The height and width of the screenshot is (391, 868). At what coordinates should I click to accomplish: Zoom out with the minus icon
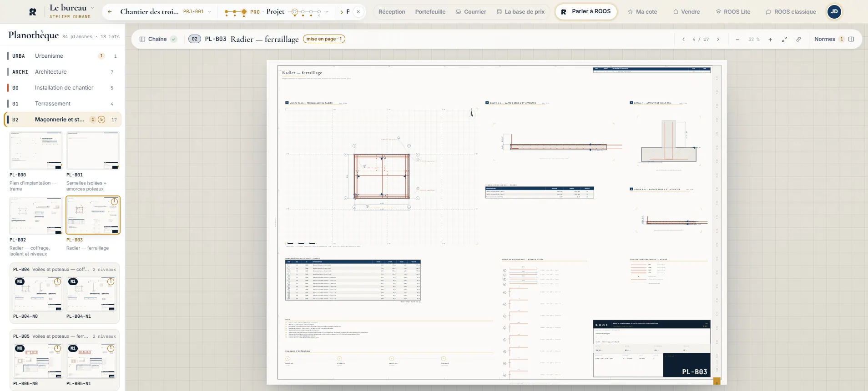(x=737, y=40)
